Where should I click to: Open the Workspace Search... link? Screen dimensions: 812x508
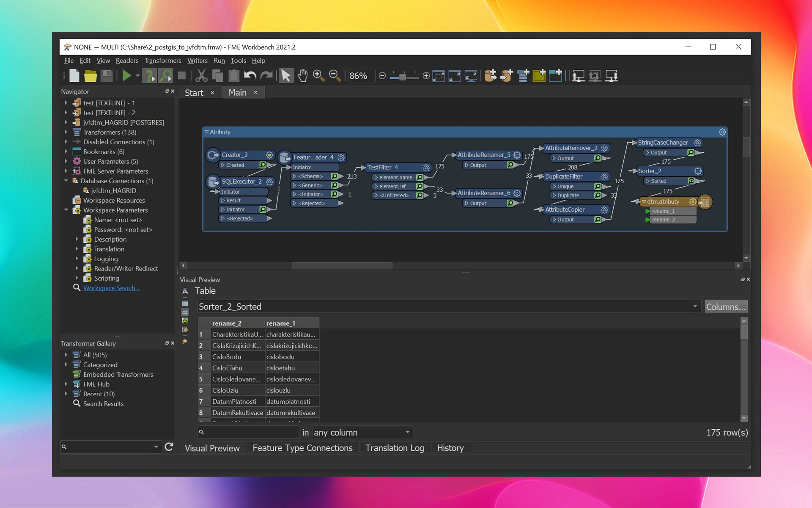click(x=111, y=288)
